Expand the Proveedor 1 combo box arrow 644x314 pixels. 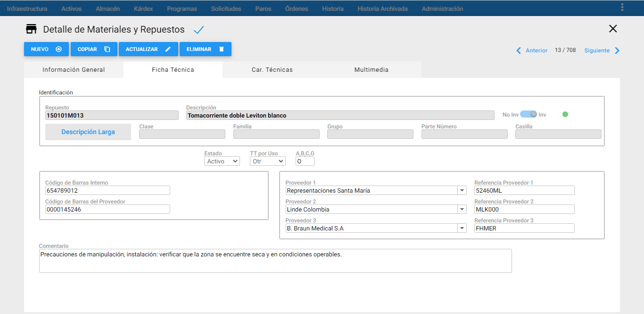(462, 190)
